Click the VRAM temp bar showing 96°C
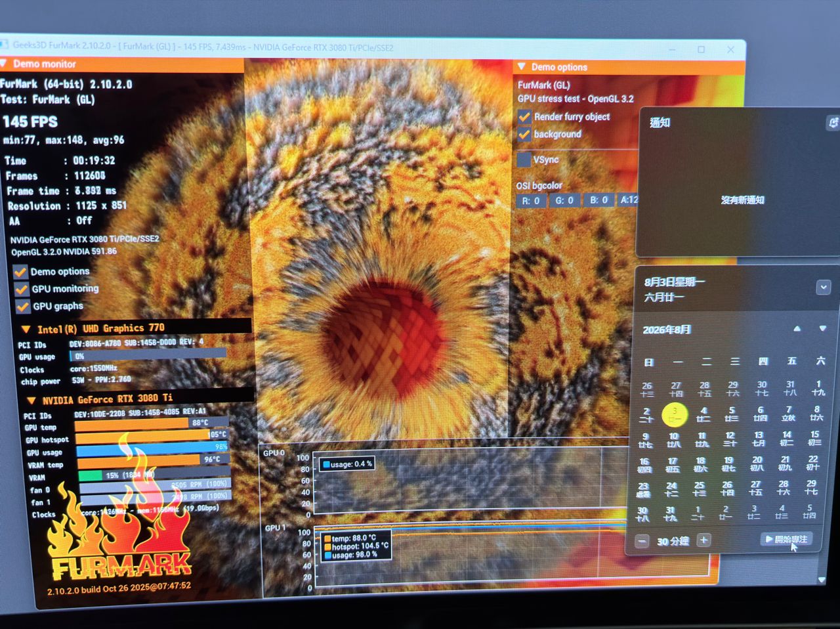The image size is (840, 629). tap(154, 461)
